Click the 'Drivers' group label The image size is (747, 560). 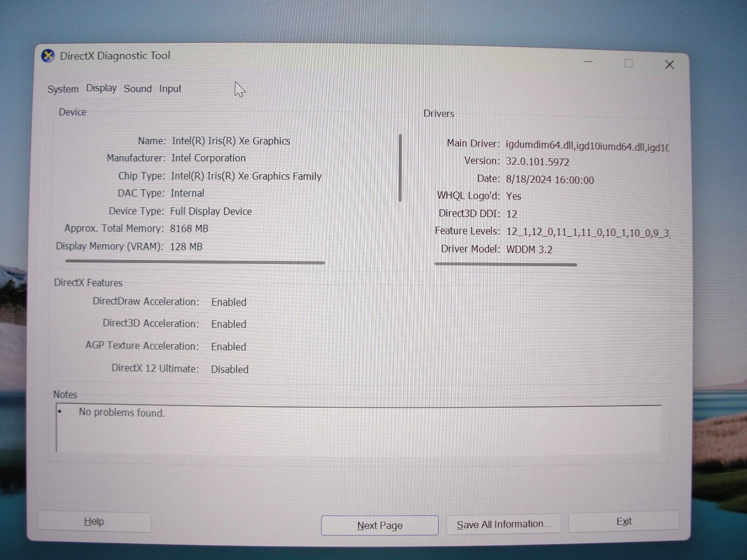[439, 113]
